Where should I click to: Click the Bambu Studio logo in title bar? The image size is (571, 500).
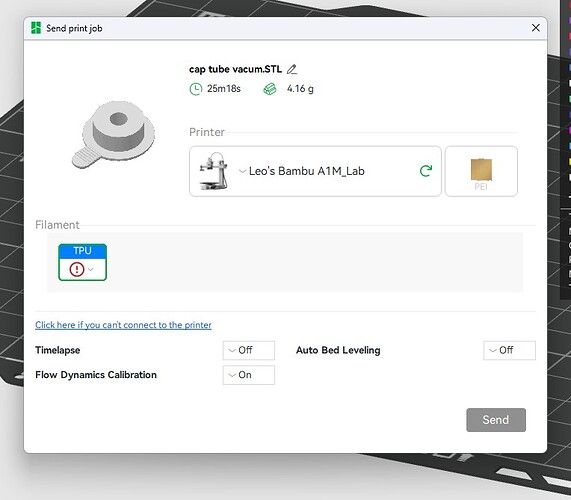pyautogui.click(x=36, y=28)
